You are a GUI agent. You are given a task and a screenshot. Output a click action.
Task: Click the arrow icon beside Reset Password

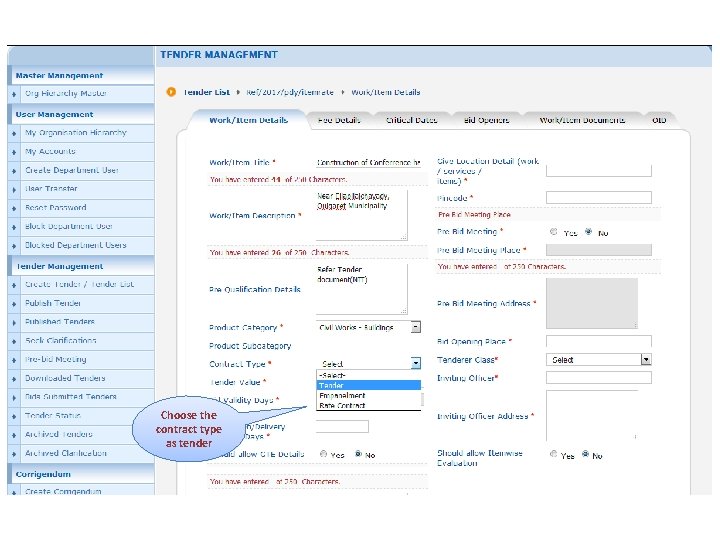[14, 209]
